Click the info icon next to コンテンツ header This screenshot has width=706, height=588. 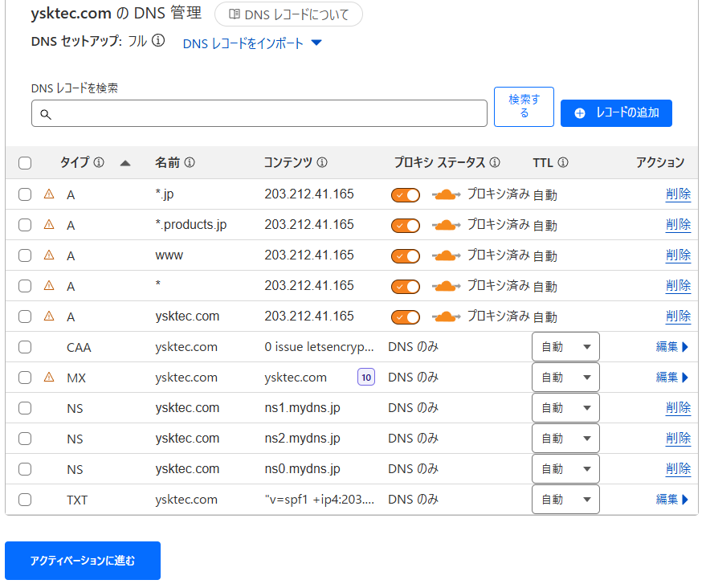tap(322, 162)
